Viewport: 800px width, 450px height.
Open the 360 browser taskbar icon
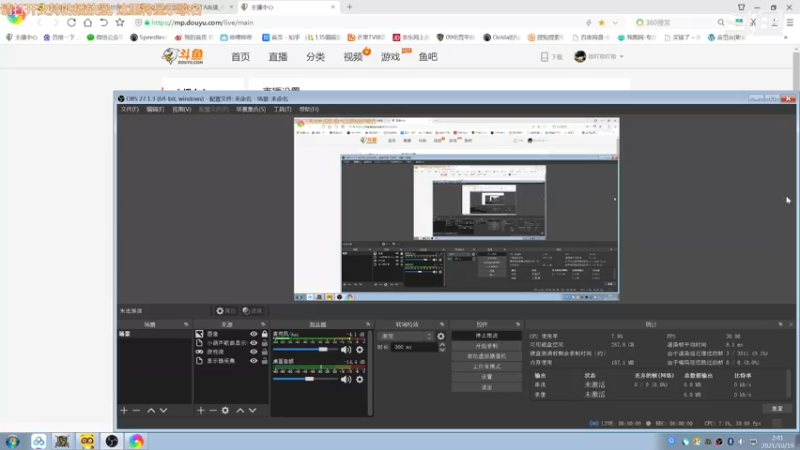coord(136,441)
